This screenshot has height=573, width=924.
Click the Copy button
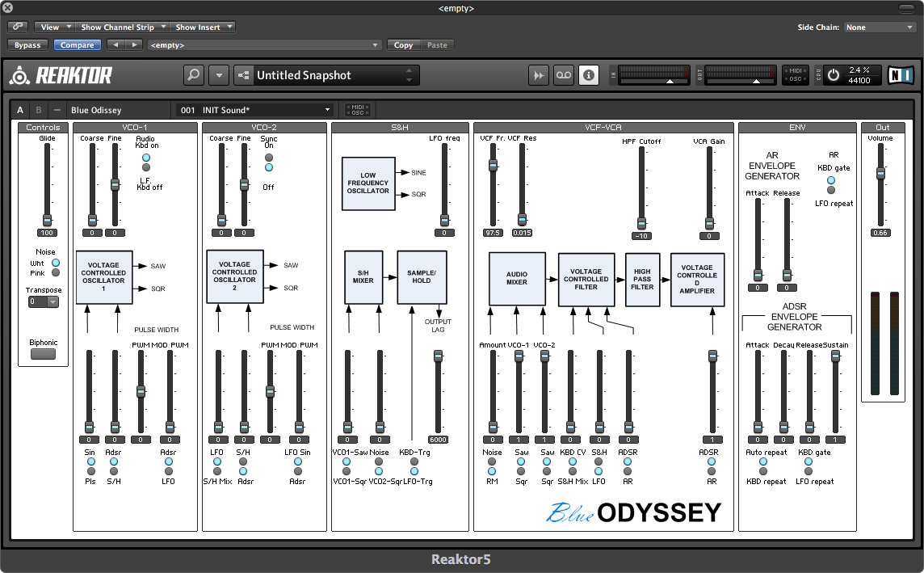click(x=403, y=44)
